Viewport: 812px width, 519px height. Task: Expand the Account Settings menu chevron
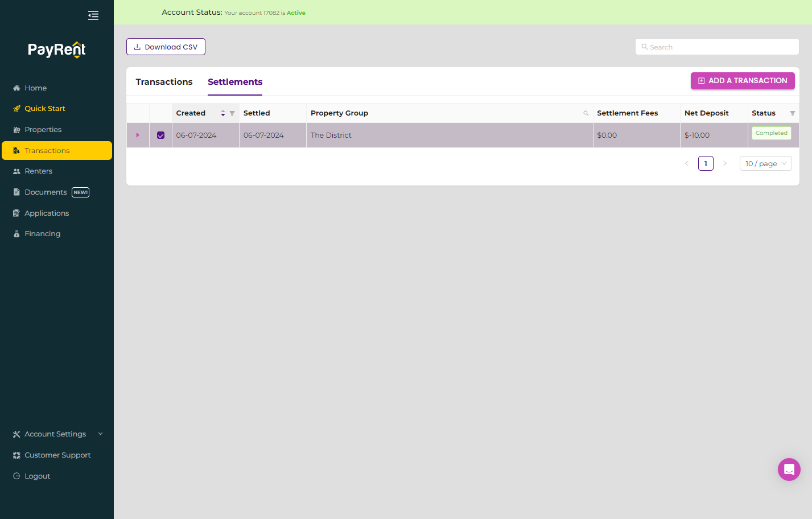tap(101, 434)
